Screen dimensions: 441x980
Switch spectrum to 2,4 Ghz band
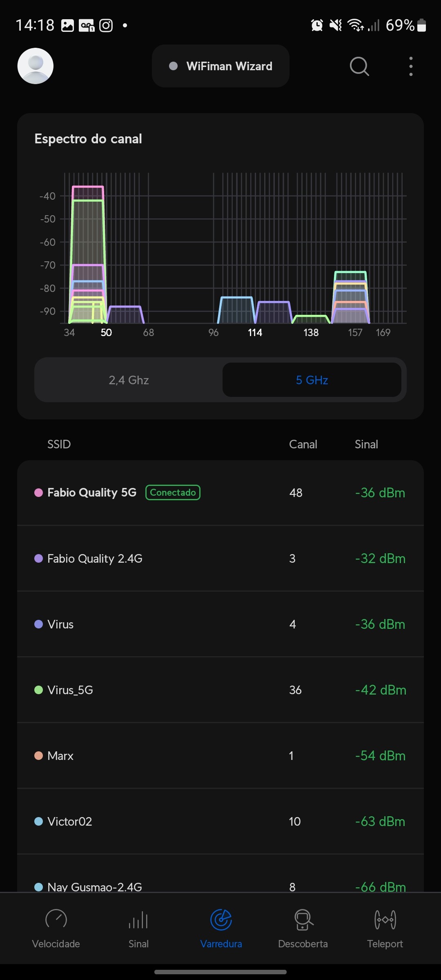(x=129, y=380)
